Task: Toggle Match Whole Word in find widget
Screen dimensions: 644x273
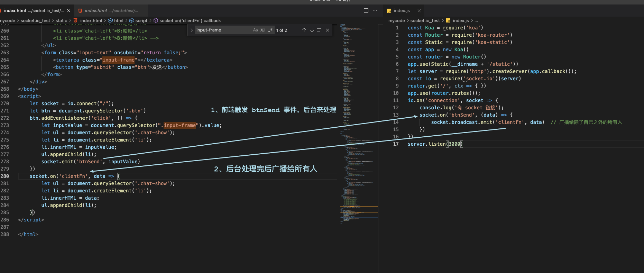Action: tap(263, 30)
